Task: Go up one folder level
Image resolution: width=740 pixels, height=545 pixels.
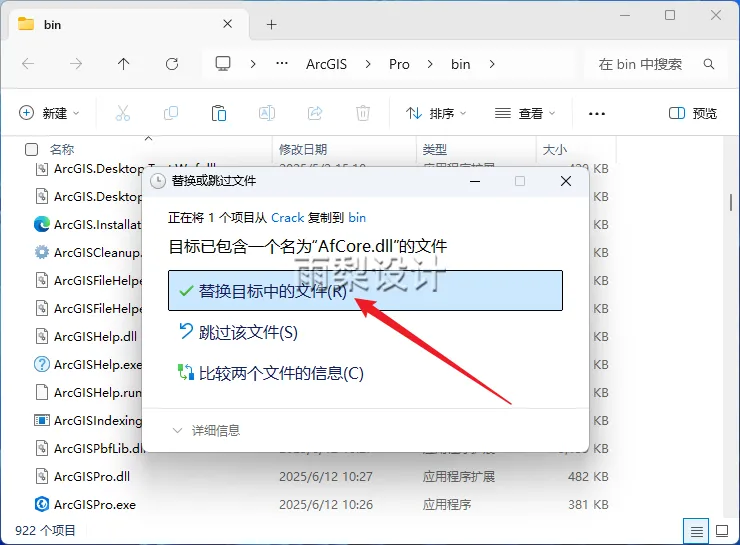Action: coord(124,64)
